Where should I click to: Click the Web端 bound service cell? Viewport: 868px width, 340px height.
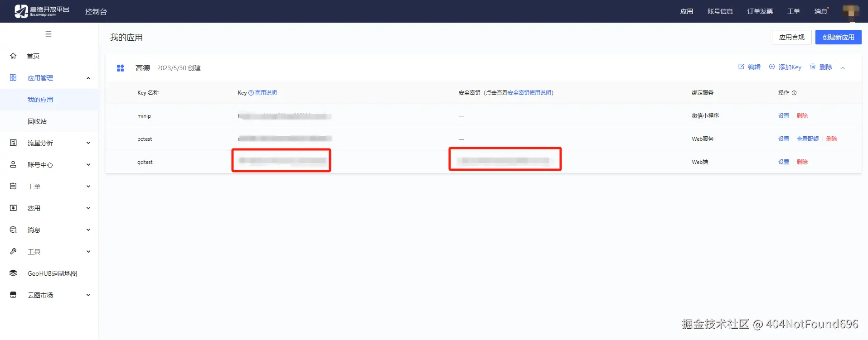(x=700, y=162)
